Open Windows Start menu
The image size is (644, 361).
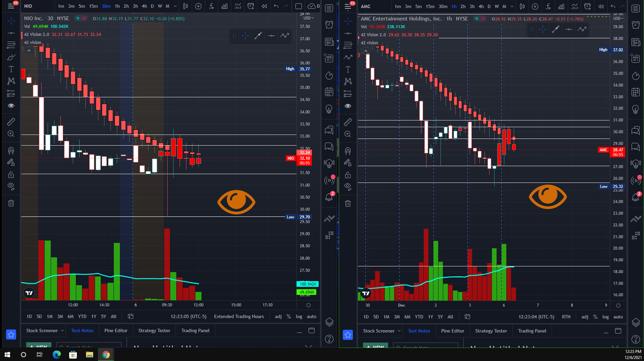[x=8, y=355]
